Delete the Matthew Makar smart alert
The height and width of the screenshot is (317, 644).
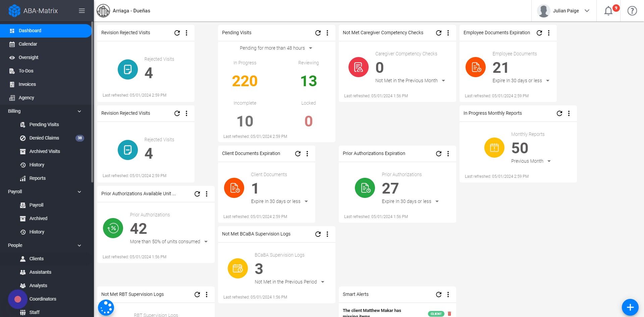[449, 314]
